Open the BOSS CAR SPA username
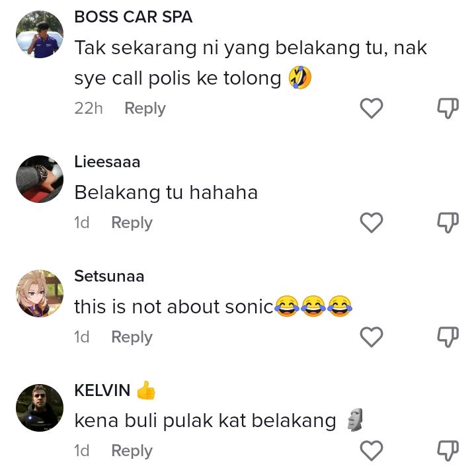 134,18
